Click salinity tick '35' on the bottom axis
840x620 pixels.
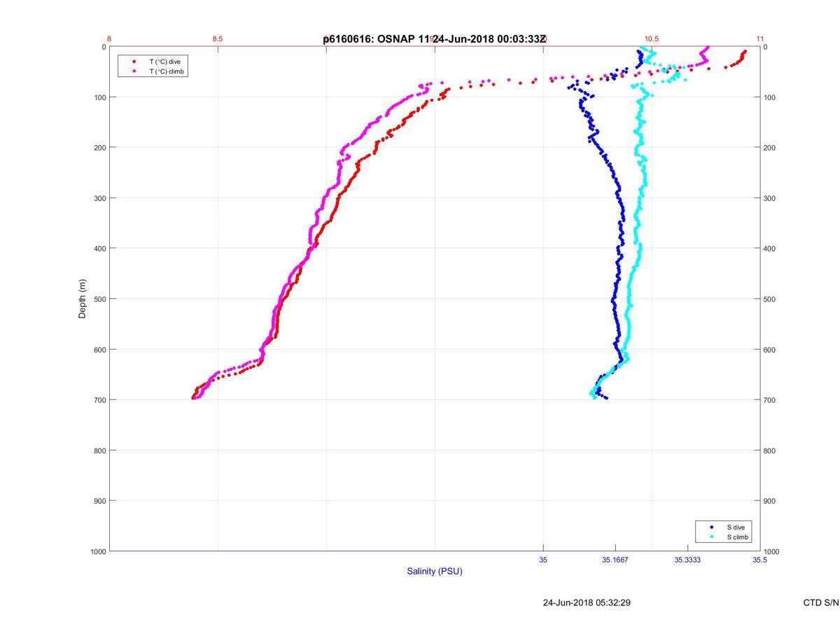[x=543, y=560]
